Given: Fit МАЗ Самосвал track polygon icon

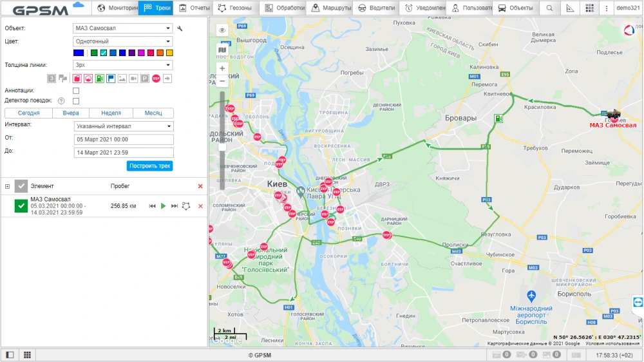Looking at the screenshot, I should tap(186, 206).
